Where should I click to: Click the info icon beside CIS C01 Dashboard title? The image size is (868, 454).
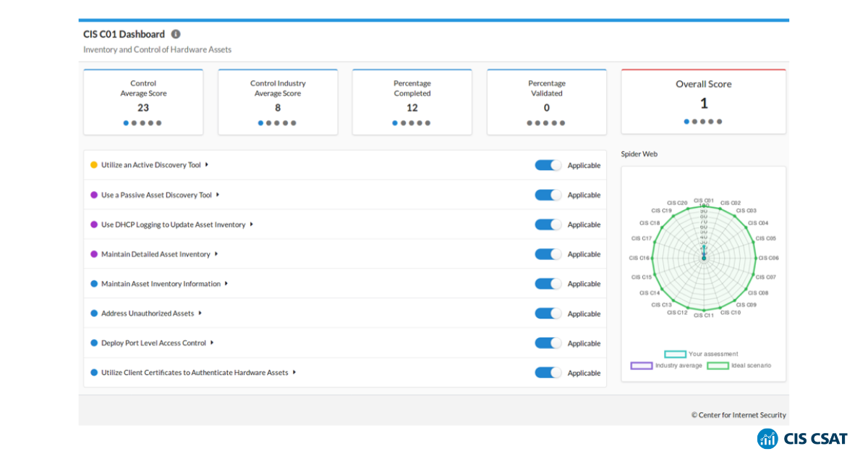click(x=176, y=33)
